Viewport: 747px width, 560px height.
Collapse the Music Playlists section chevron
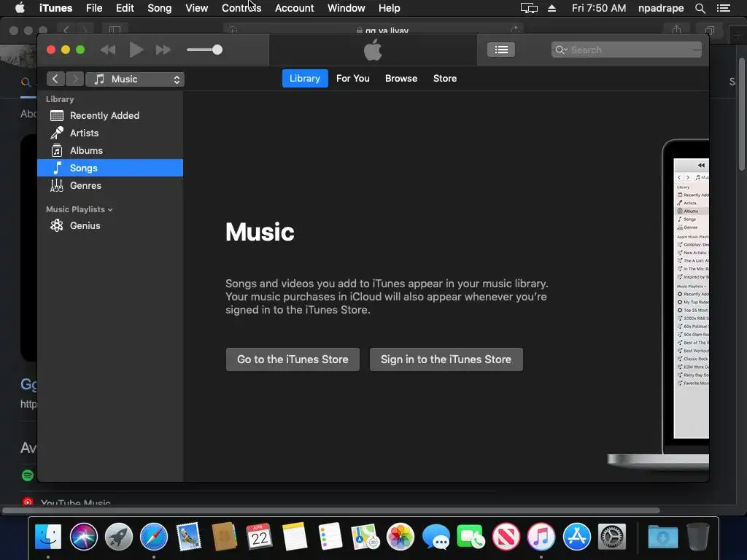111,209
